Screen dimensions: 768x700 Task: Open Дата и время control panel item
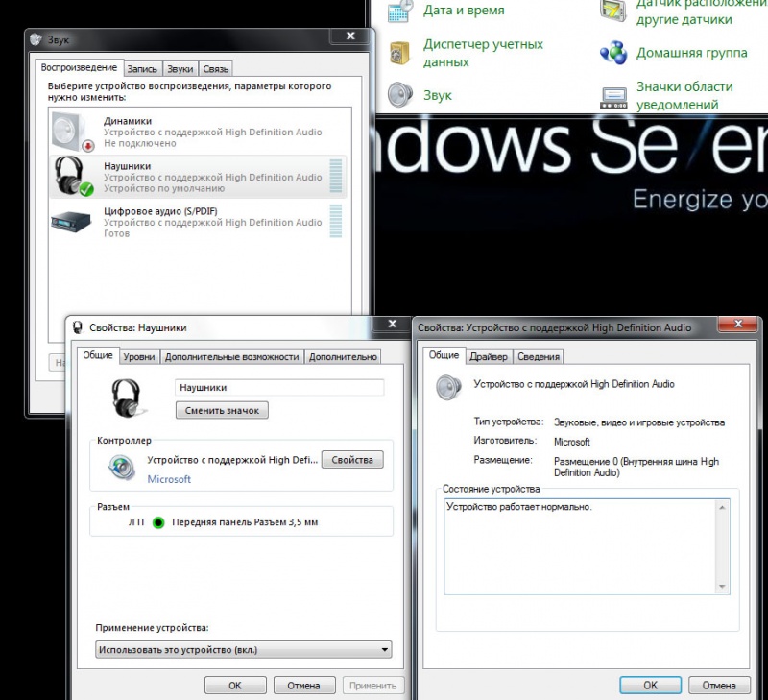[463, 11]
